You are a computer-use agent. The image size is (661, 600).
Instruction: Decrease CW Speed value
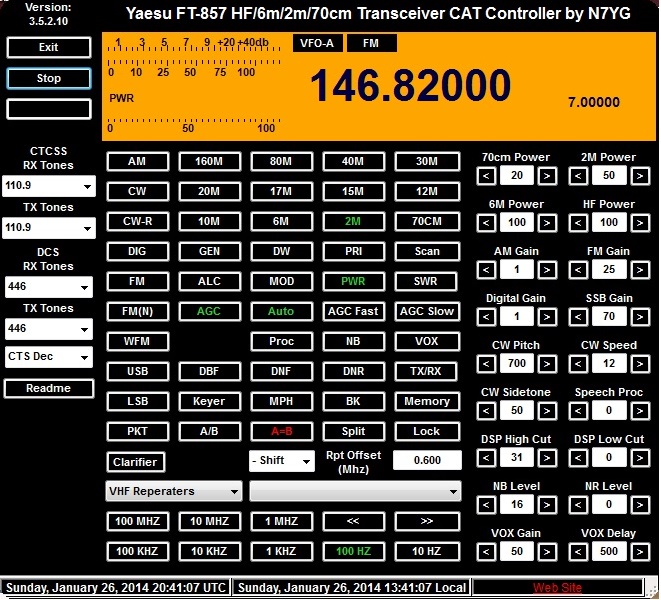coord(578,363)
